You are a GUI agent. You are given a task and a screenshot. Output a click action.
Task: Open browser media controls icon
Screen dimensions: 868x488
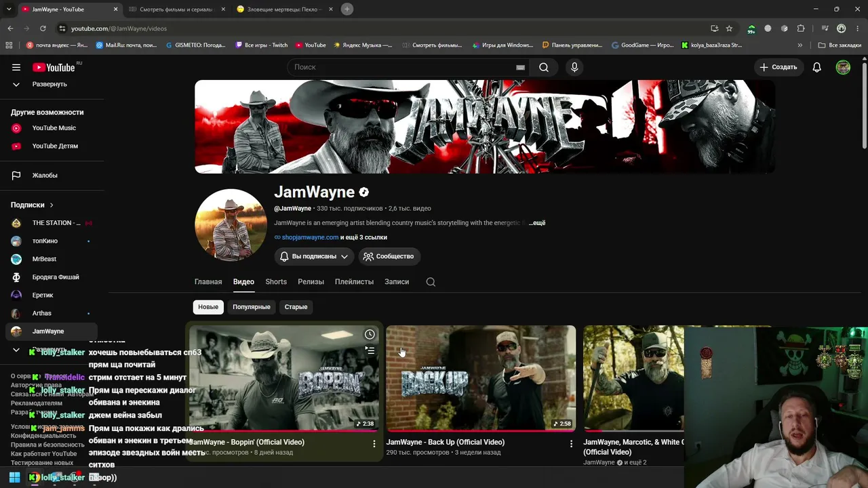click(825, 28)
